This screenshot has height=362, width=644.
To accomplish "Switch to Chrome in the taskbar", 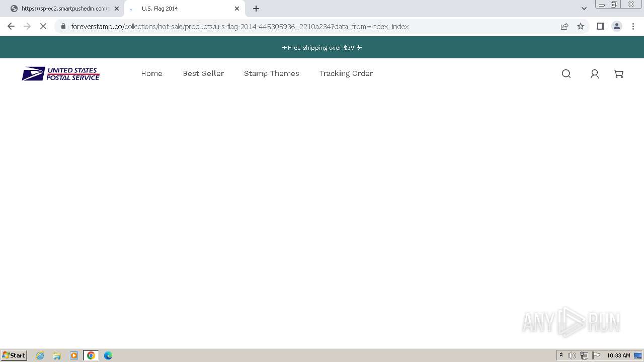I will (x=91, y=355).
